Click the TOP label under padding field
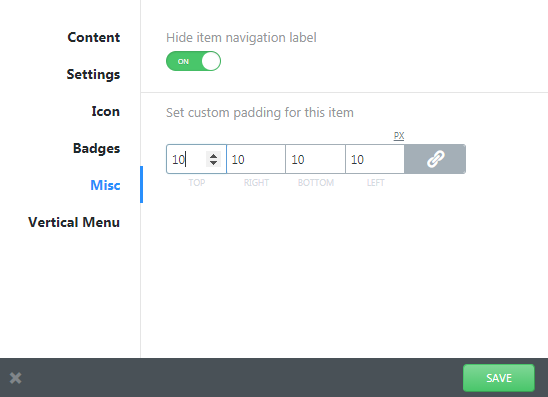 197,182
